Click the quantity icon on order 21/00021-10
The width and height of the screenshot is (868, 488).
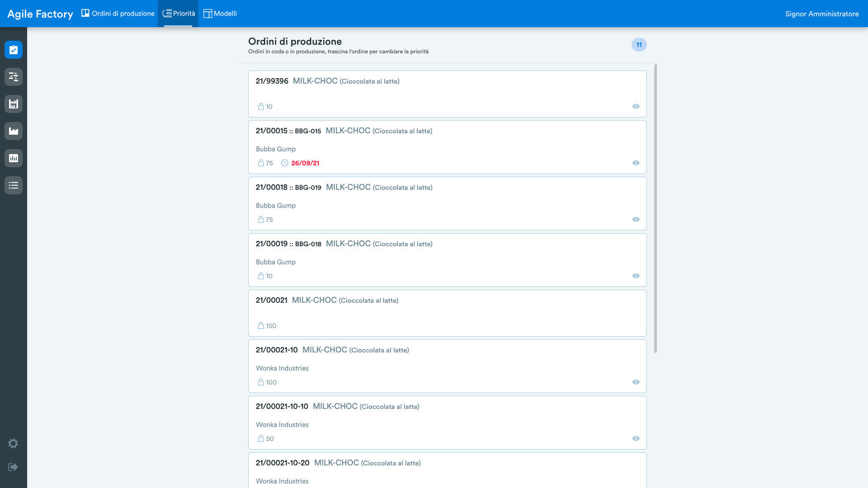coord(261,382)
